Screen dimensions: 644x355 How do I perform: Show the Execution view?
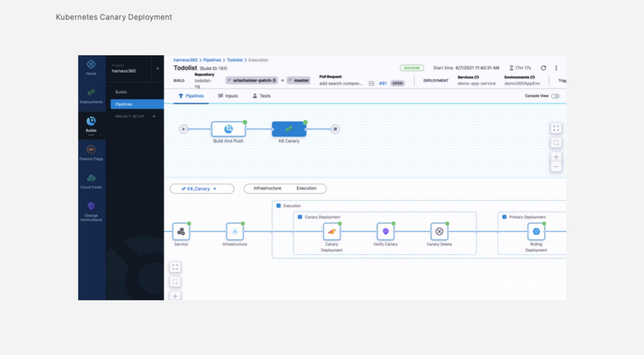(x=306, y=188)
